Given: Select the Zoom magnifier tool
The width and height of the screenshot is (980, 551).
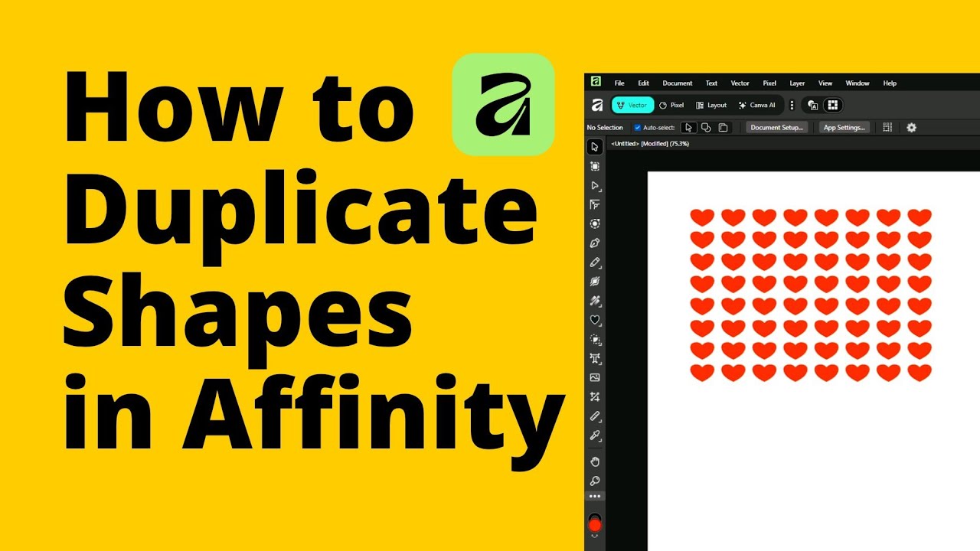Looking at the screenshot, I should pos(595,481).
